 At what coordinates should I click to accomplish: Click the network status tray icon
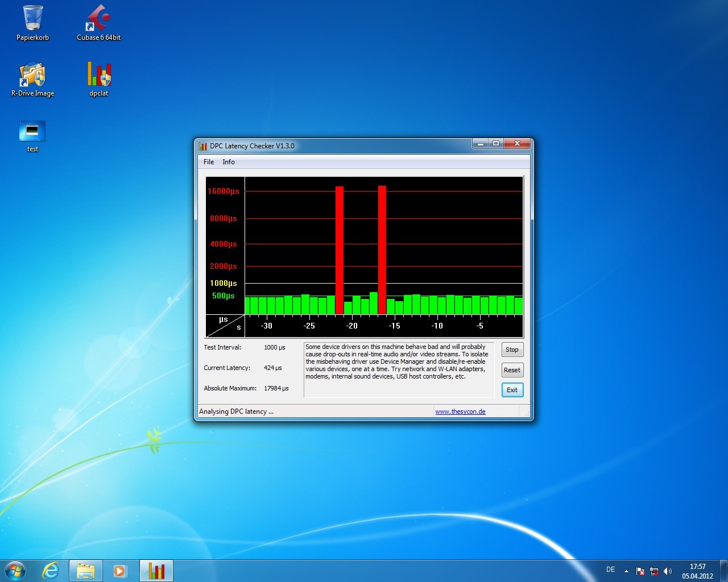click(654, 571)
